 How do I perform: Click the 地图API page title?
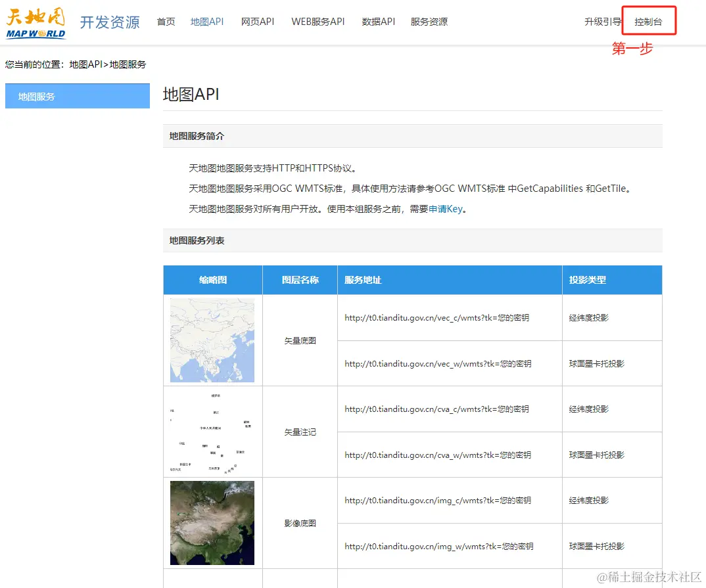coord(191,94)
